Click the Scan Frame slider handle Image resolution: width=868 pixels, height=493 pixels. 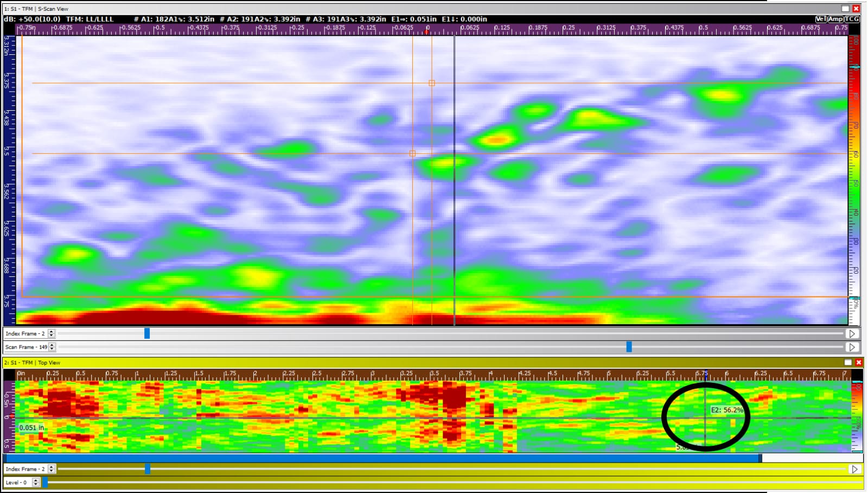(x=629, y=346)
